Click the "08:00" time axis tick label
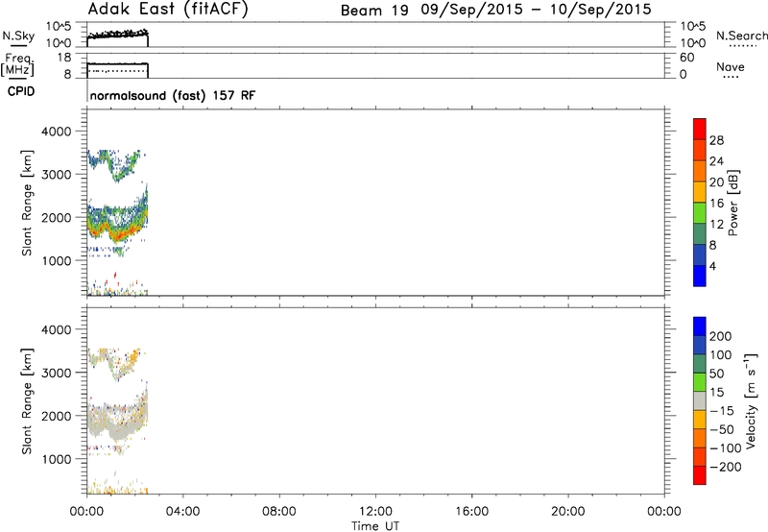The width and height of the screenshot is (768, 532). (x=279, y=512)
